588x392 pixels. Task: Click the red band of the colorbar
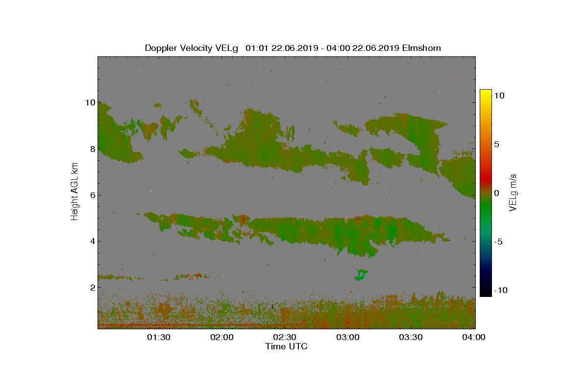pos(486,179)
